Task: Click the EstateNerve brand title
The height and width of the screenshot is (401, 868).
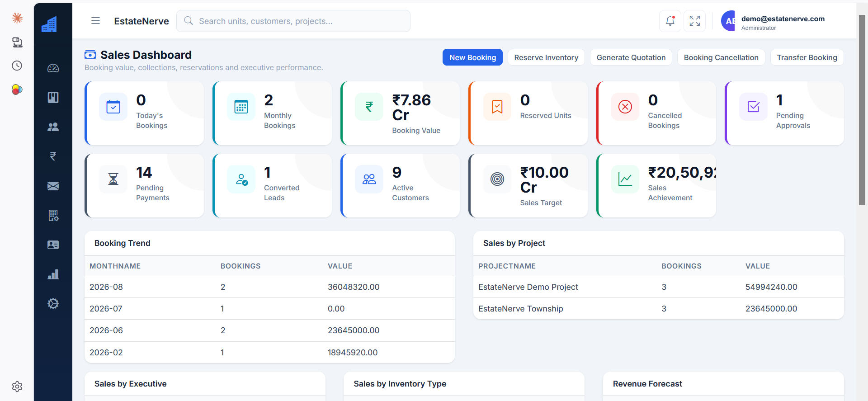Action: [142, 21]
